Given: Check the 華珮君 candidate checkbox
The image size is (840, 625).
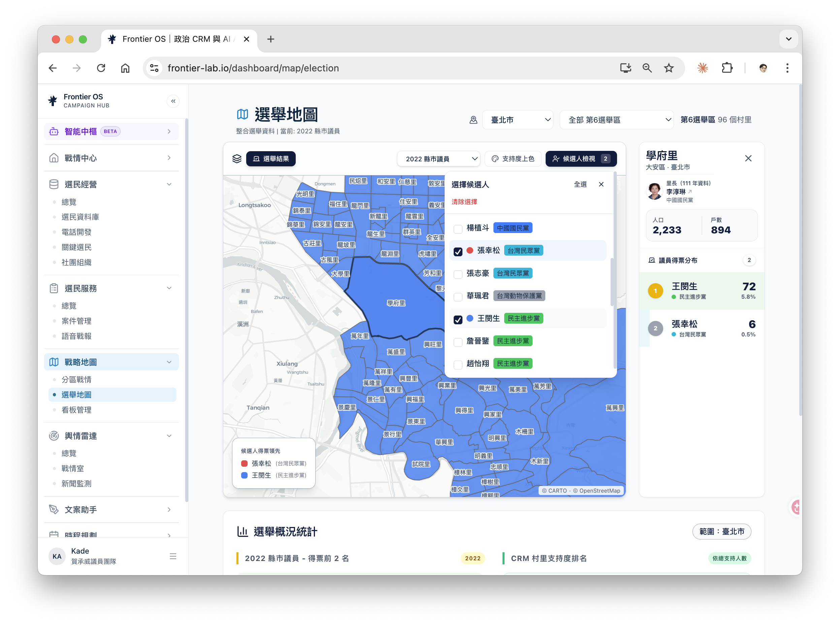Looking at the screenshot, I should 458,296.
